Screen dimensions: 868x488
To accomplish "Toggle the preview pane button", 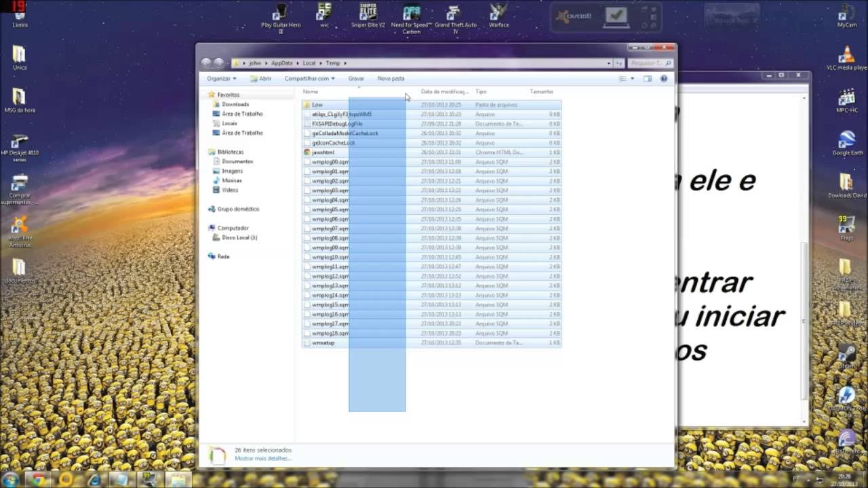I will pos(648,79).
